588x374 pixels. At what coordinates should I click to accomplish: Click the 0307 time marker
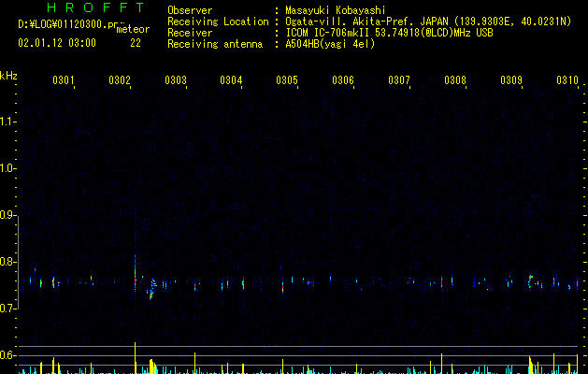pos(399,80)
